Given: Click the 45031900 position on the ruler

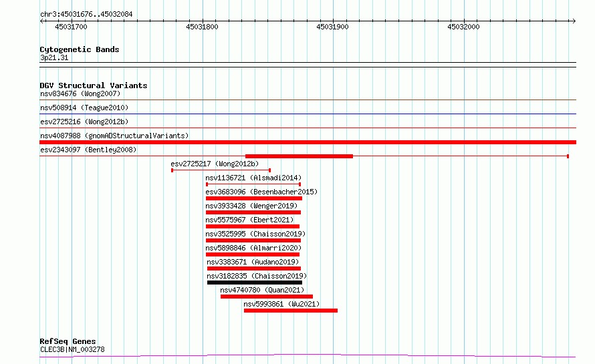Looking at the screenshot, I should click(332, 27).
